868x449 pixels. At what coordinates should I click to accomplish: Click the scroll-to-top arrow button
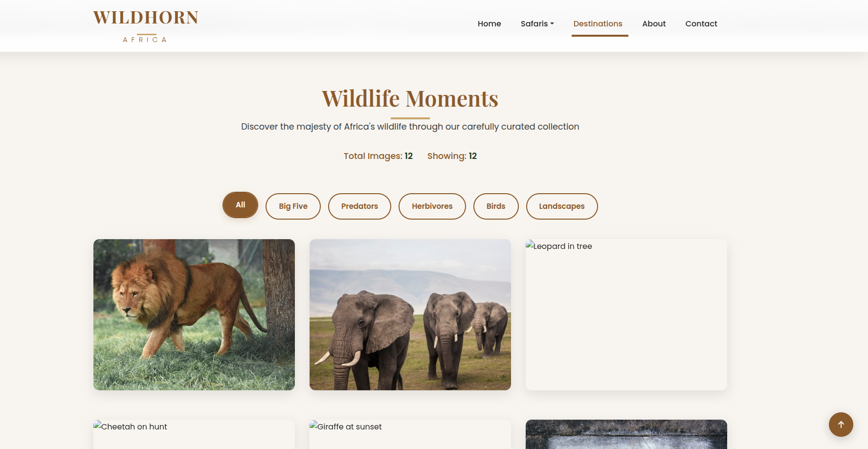pos(841,425)
